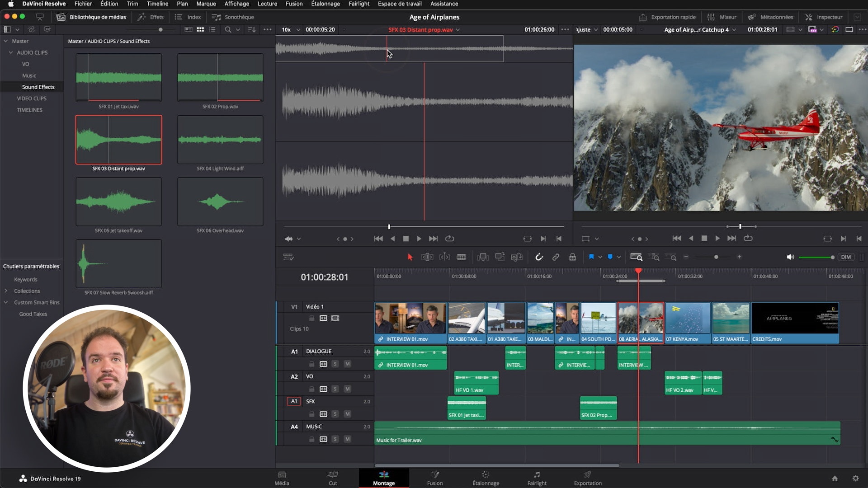Click the Trim edit mode tool
The height and width of the screenshot is (488, 868).
pos(427,257)
